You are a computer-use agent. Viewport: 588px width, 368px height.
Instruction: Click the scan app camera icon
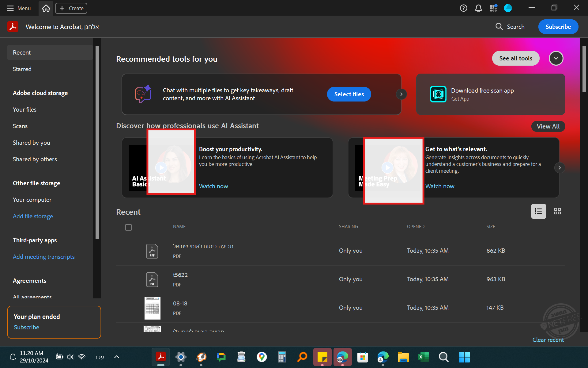pyautogui.click(x=438, y=94)
